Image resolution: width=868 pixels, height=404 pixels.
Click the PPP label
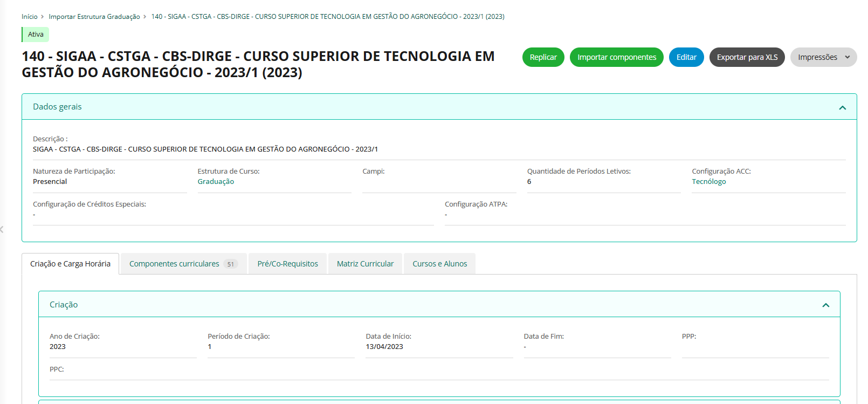pyautogui.click(x=689, y=337)
